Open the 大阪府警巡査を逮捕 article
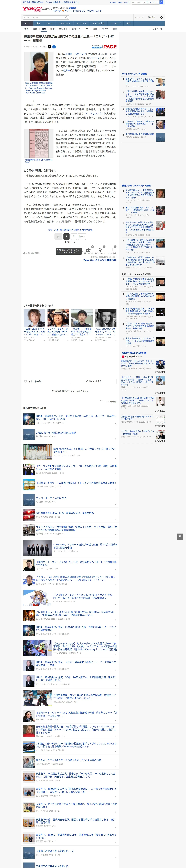Viewport: 186px width, 868px height. [65, 513]
